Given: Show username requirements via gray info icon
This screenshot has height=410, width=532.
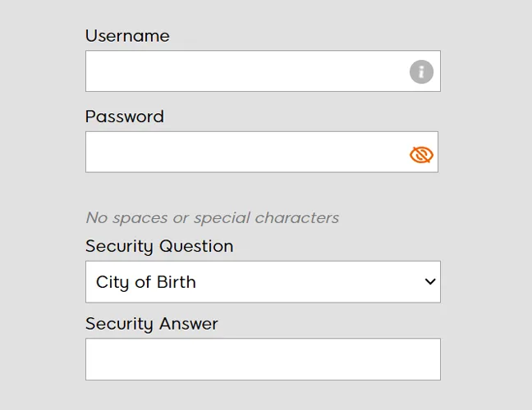Looking at the screenshot, I should point(421,72).
